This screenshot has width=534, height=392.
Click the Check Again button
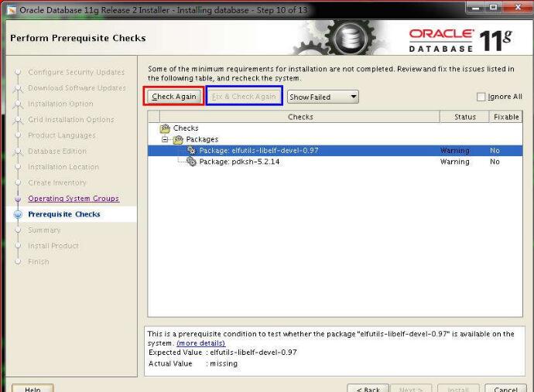pyautogui.click(x=173, y=97)
